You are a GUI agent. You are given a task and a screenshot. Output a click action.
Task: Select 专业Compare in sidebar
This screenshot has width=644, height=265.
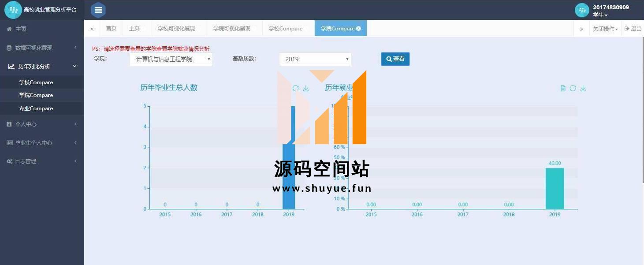pyautogui.click(x=36, y=108)
